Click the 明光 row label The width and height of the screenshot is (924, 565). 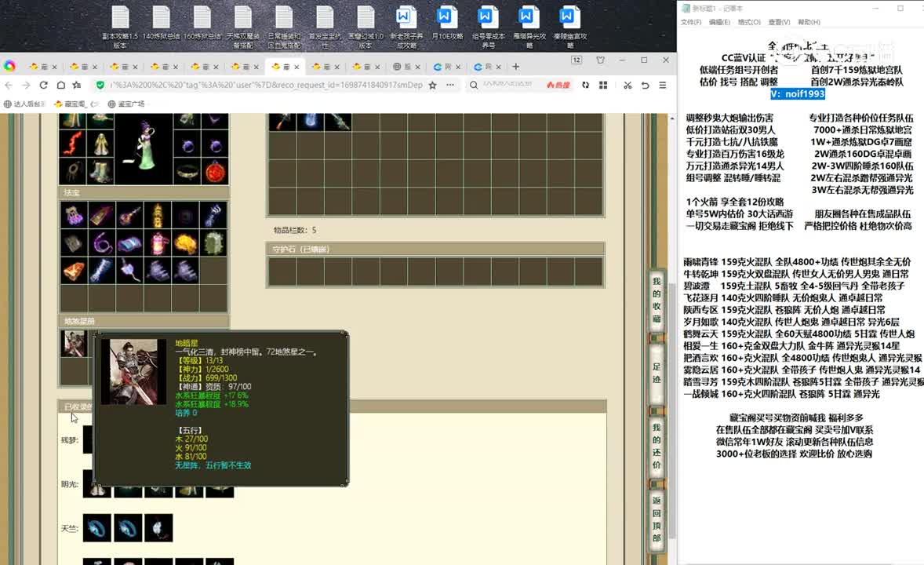[70, 484]
